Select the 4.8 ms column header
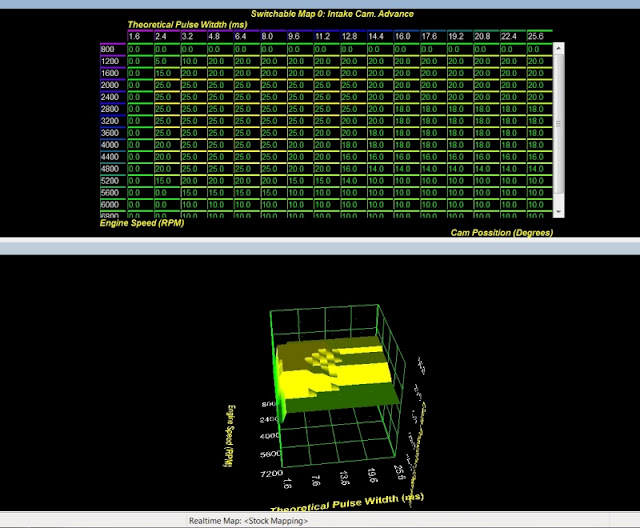Viewport: 640px width, 528px height. [x=220, y=36]
